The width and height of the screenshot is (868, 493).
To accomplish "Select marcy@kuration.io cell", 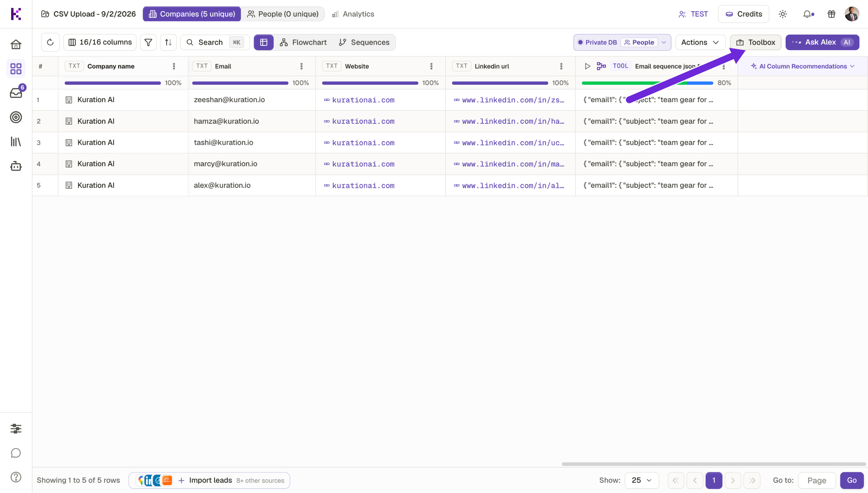I will (x=252, y=164).
